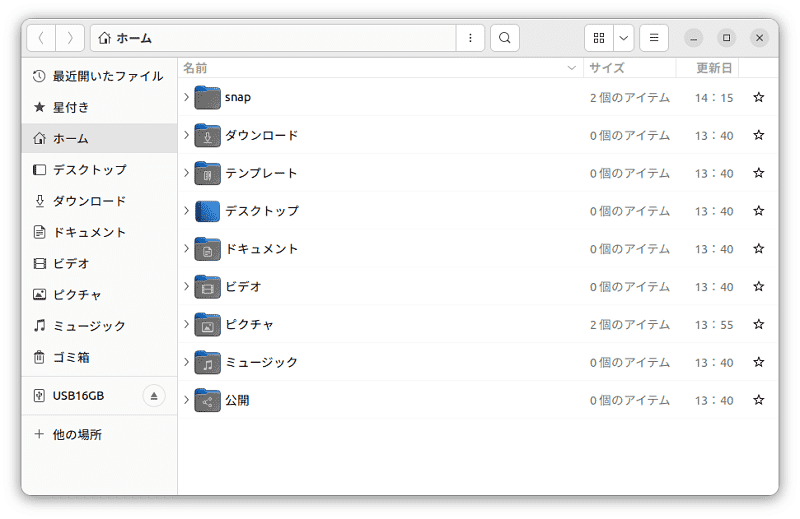The height and width of the screenshot is (519, 800).
Task: Open search with the magnifier icon
Action: 505,38
